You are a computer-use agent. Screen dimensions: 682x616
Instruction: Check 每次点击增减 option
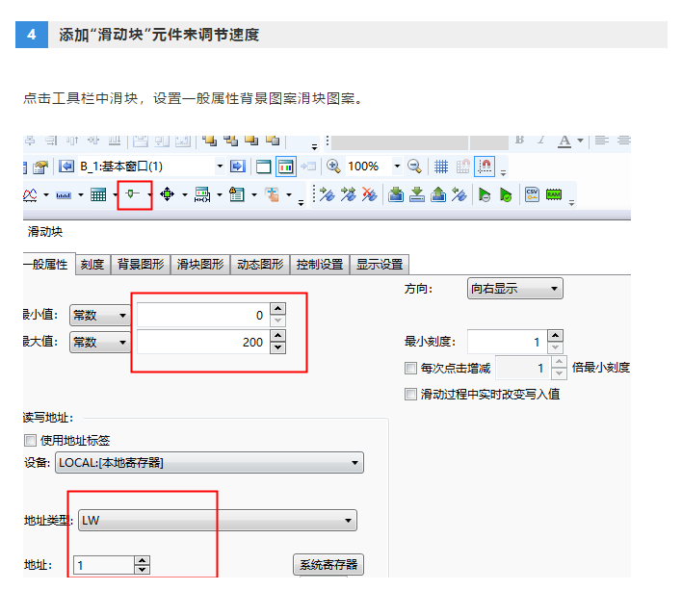[x=412, y=368]
